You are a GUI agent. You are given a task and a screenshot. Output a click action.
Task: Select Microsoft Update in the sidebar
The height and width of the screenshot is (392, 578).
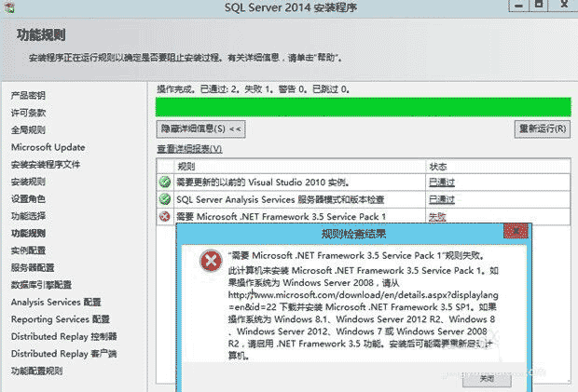[x=48, y=147]
